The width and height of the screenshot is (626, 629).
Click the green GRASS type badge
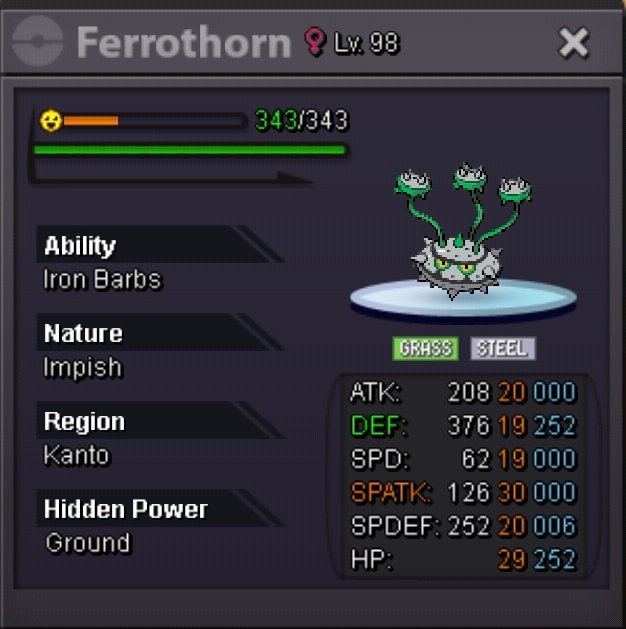(425, 348)
